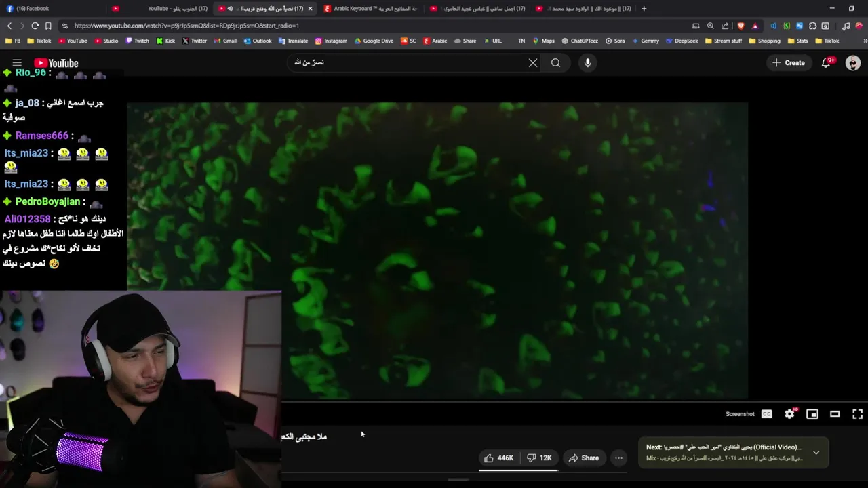Screen dimensions: 868x488
Task: Open the channel name ملا مجتبى link
Action: pos(304,436)
